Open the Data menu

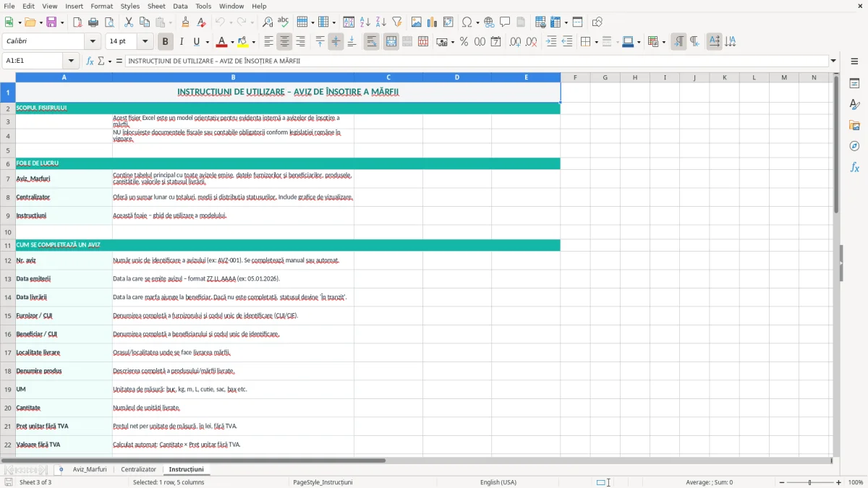(x=181, y=6)
